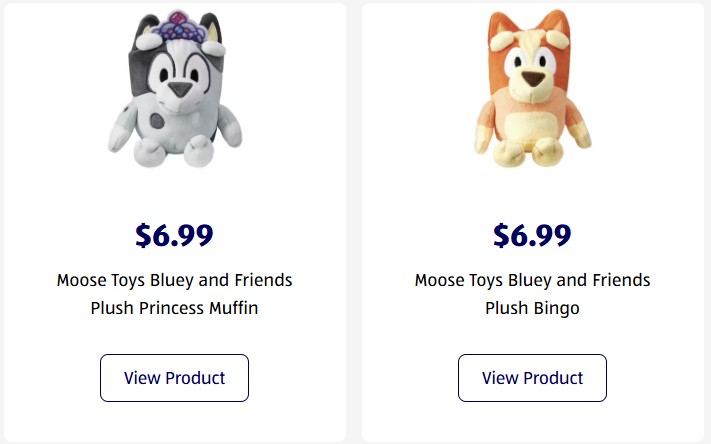The image size is (711, 444).
Task: Click the nose of the Muffin plush
Action: click(x=178, y=92)
